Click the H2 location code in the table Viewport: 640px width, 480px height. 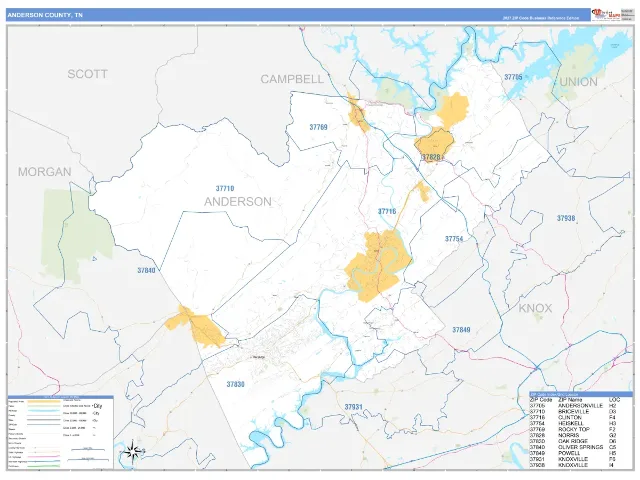[x=612, y=406]
